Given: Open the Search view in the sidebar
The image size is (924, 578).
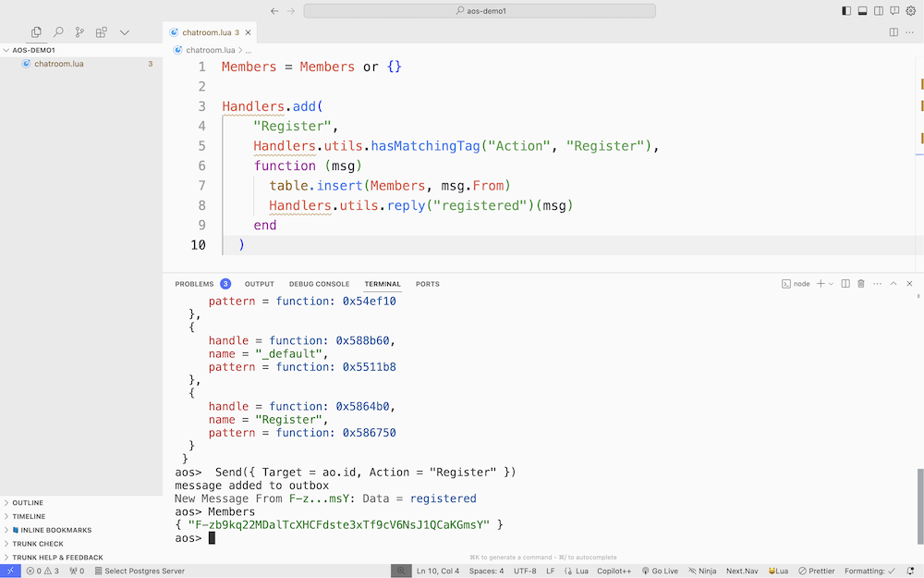Looking at the screenshot, I should (x=58, y=32).
